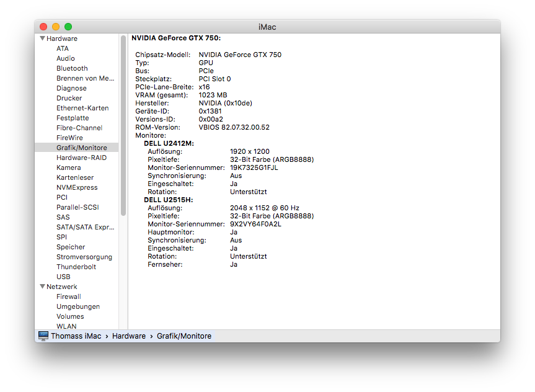Select NVMExpress in the sidebar
Image resolution: width=535 pixels, height=392 pixels.
pyautogui.click(x=77, y=187)
